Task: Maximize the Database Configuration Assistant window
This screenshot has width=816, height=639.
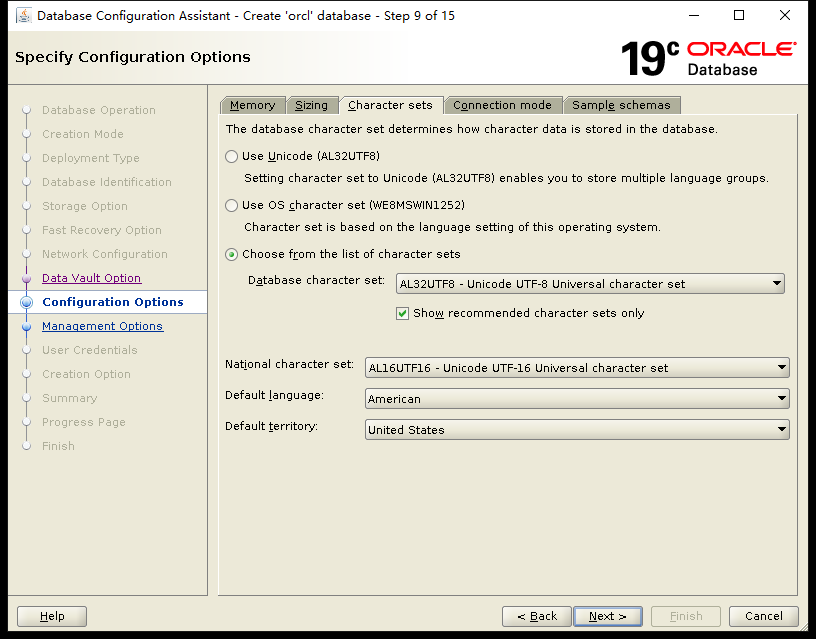Action: (x=738, y=15)
